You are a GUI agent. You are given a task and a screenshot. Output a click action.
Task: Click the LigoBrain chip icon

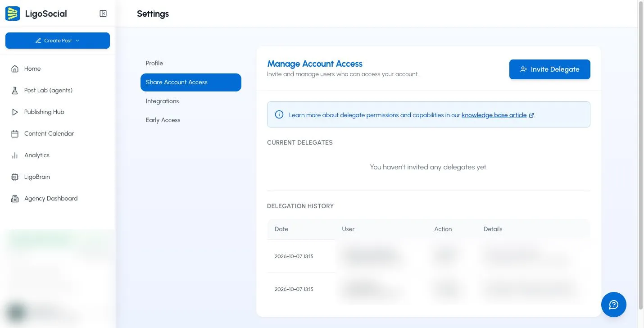click(15, 177)
